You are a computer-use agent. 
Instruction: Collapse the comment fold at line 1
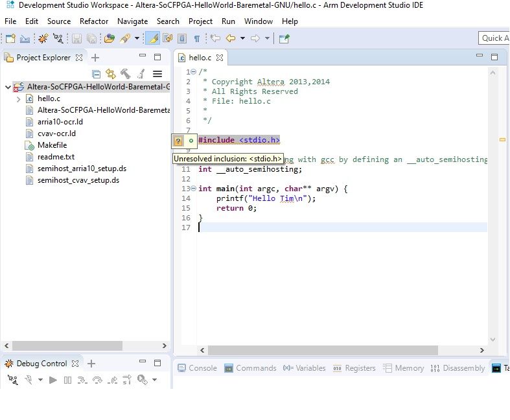pyautogui.click(x=194, y=71)
